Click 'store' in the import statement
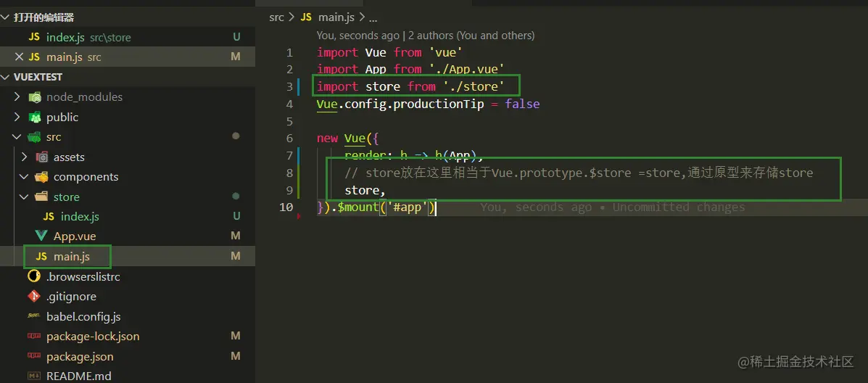Screen dimensions: 868x383 (383, 87)
